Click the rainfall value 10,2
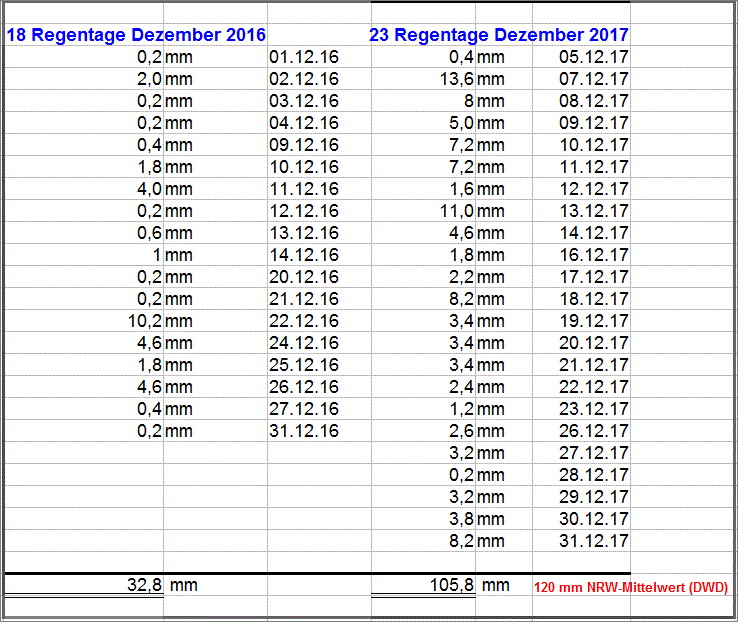This screenshot has height=622, width=738. point(145,321)
